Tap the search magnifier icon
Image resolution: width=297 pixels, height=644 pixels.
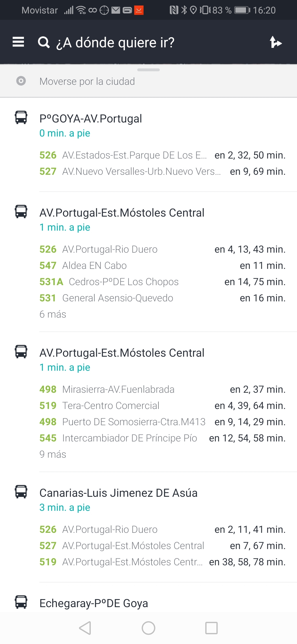coord(44,42)
